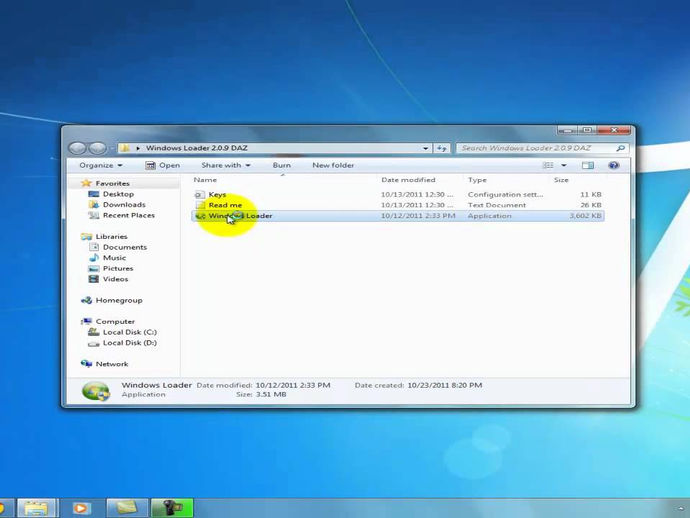This screenshot has width=690, height=518.
Task: Select Pictures library
Action: (118, 268)
